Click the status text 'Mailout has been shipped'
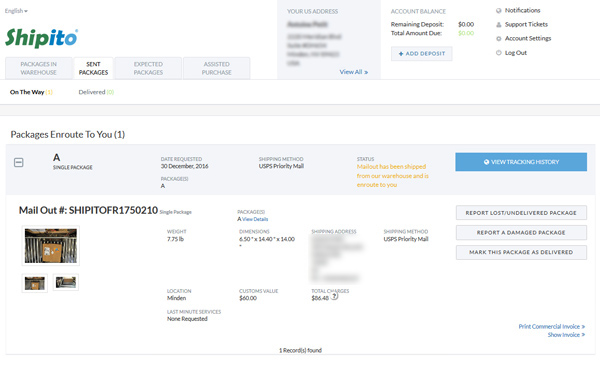This screenshot has width=600, height=370. (x=391, y=166)
